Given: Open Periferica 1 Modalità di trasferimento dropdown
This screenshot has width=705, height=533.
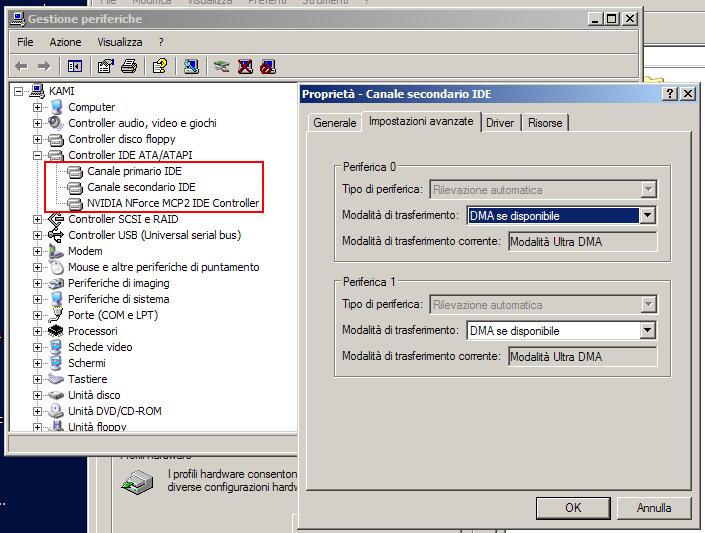Looking at the screenshot, I should tap(647, 331).
